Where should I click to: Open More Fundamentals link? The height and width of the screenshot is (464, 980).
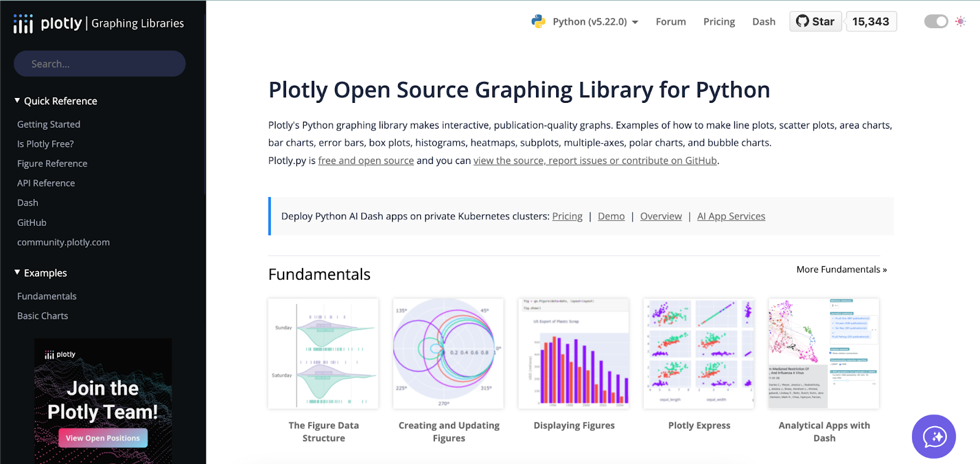click(842, 269)
